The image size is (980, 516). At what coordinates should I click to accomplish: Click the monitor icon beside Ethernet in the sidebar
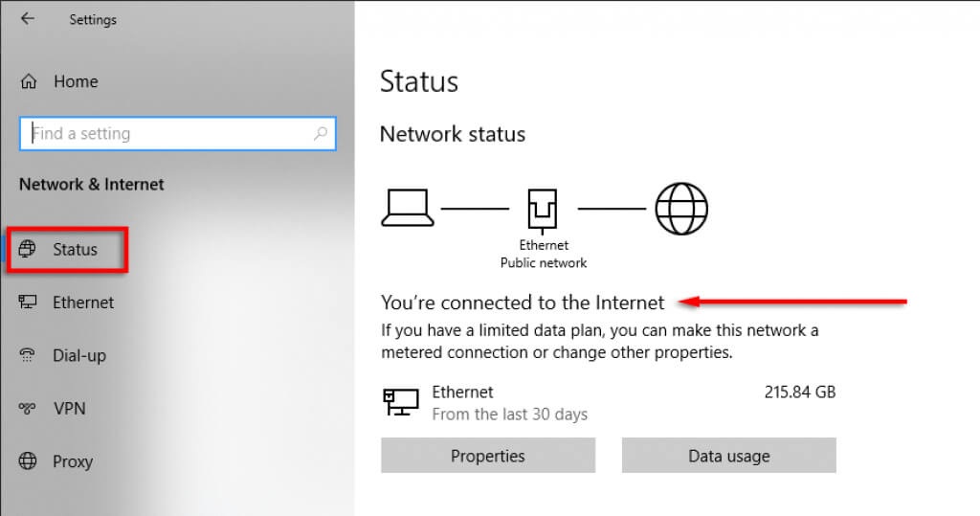click(x=28, y=303)
